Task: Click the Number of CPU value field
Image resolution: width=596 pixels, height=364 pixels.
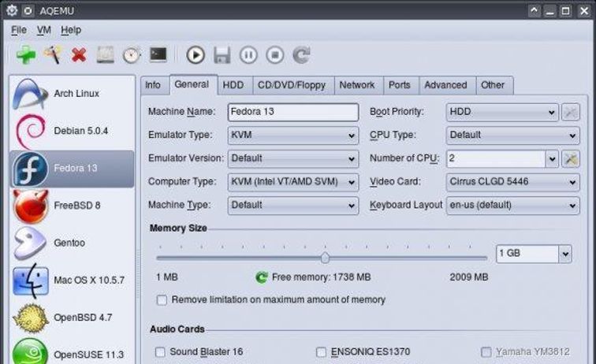Action: [496, 158]
